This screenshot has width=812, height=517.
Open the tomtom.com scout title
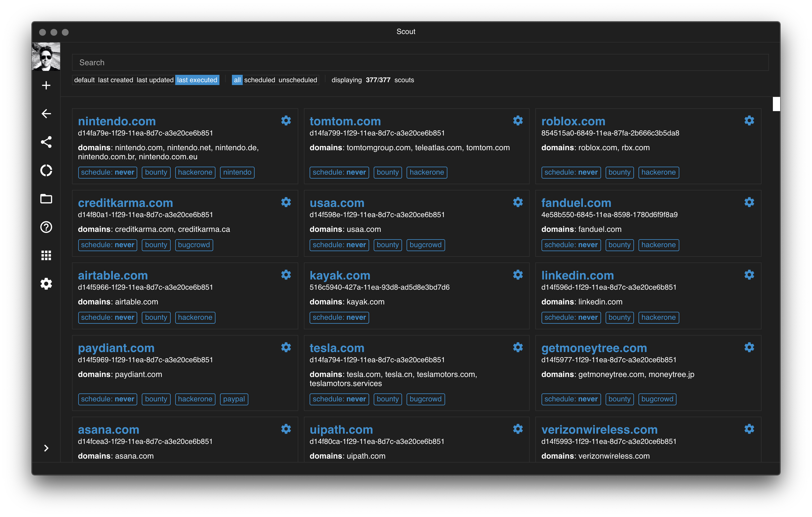(x=345, y=121)
